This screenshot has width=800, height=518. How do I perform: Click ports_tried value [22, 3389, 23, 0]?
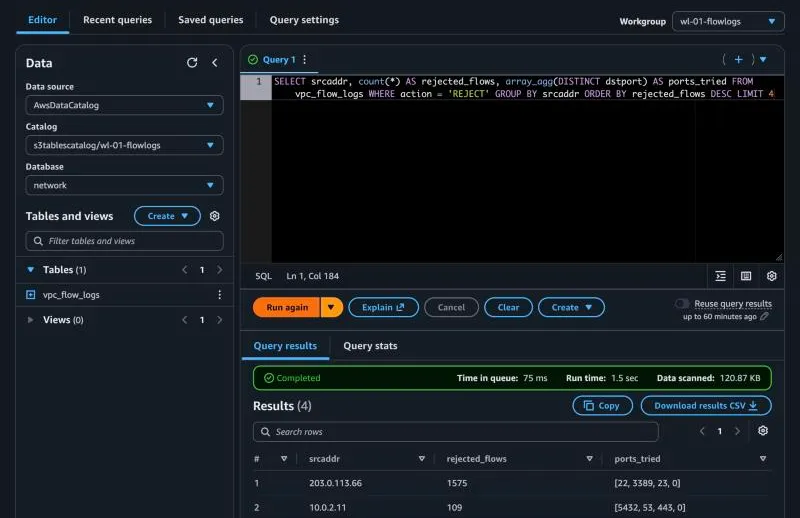tap(647, 483)
